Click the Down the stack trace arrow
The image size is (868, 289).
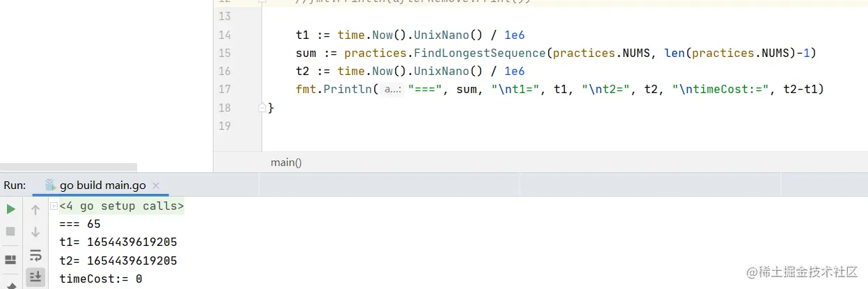pos(35,232)
